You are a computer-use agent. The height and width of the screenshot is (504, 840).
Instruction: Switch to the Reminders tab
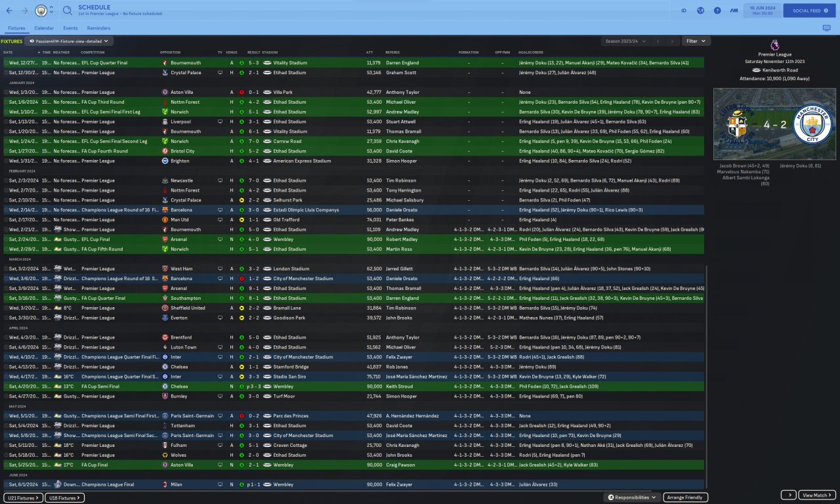tap(98, 28)
